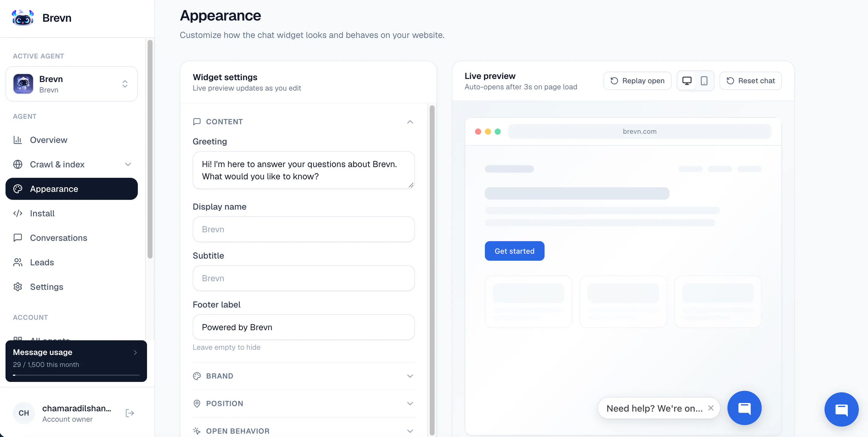This screenshot has width=868, height=437.
Task: Open the active agent switcher dropdown
Action: coord(71,84)
